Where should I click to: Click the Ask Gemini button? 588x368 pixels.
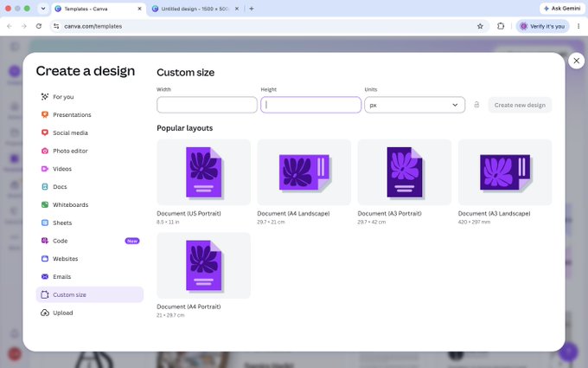coord(562,9)
